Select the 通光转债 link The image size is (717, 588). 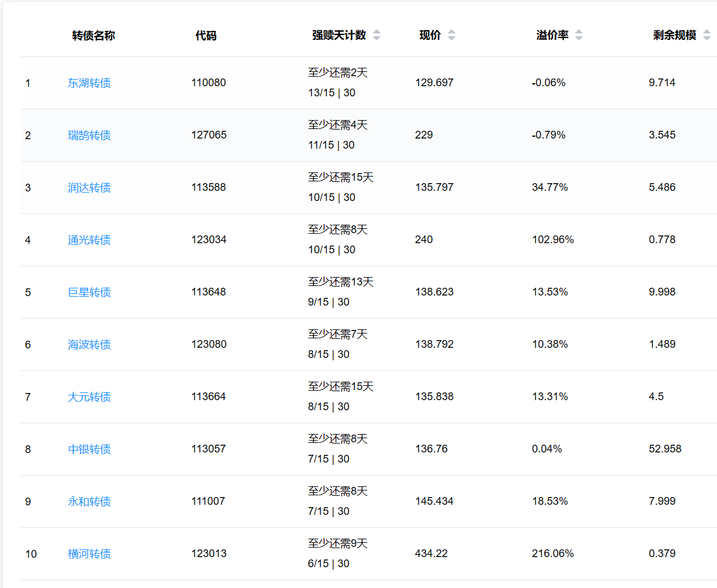pos(89,240)
